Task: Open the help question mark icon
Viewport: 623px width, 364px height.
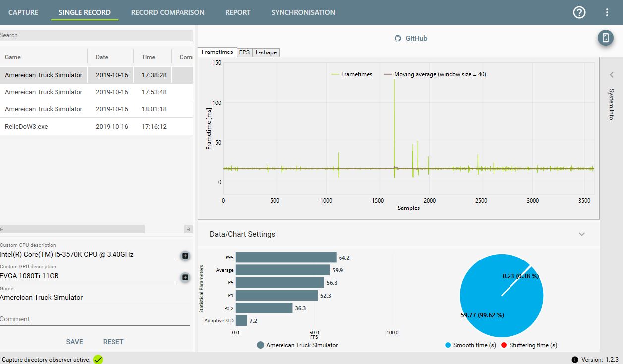Action: [579, 12]
